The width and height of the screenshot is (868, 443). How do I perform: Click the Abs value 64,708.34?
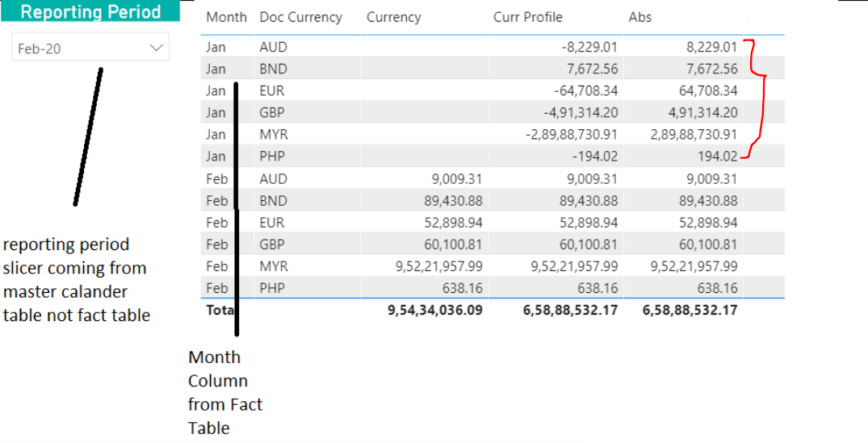click(707, 90)
